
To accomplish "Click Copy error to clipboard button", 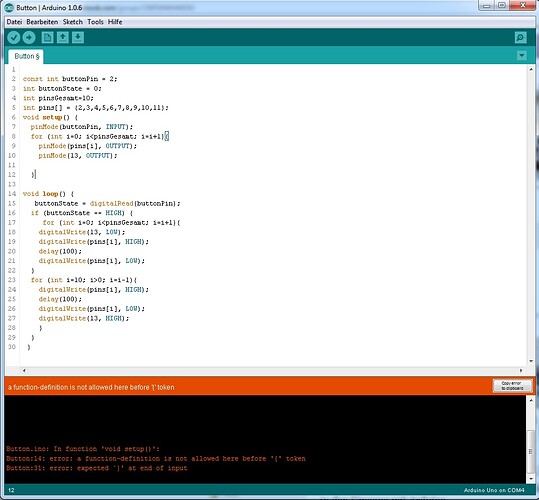I will (x=512, y=386).
